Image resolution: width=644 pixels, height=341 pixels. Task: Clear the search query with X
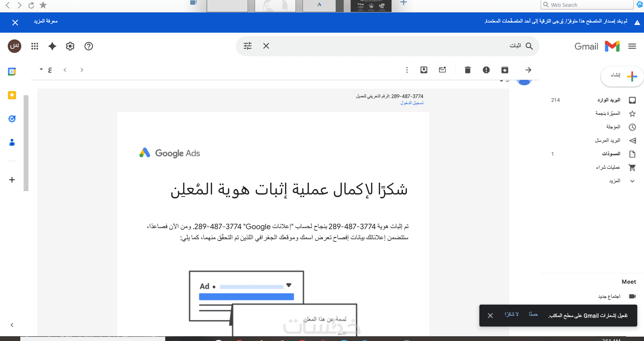pos(266,46)
